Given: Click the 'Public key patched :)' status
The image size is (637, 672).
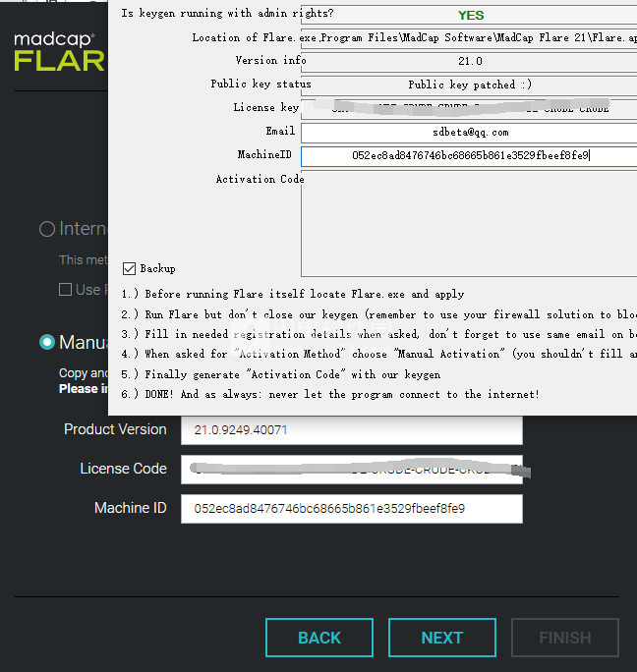Looking at the screenshot, I should (469, 84).
